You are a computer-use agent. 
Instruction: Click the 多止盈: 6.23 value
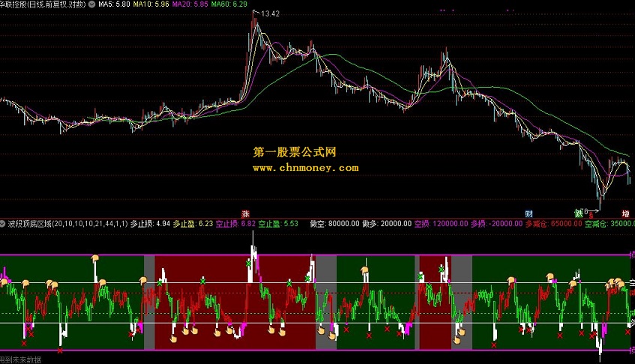193,224
